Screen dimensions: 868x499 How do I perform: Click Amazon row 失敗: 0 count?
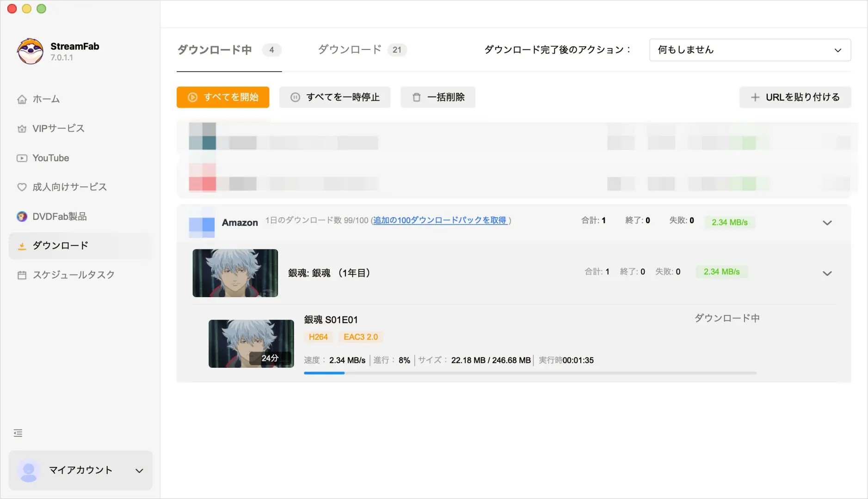(x=682, y=220)
